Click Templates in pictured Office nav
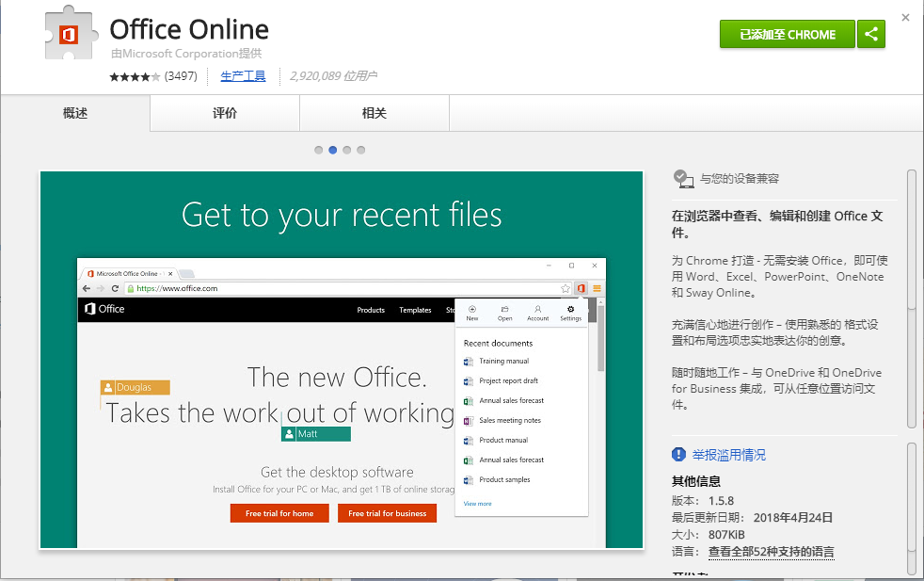The image size is (924, 581). [415, 310]
